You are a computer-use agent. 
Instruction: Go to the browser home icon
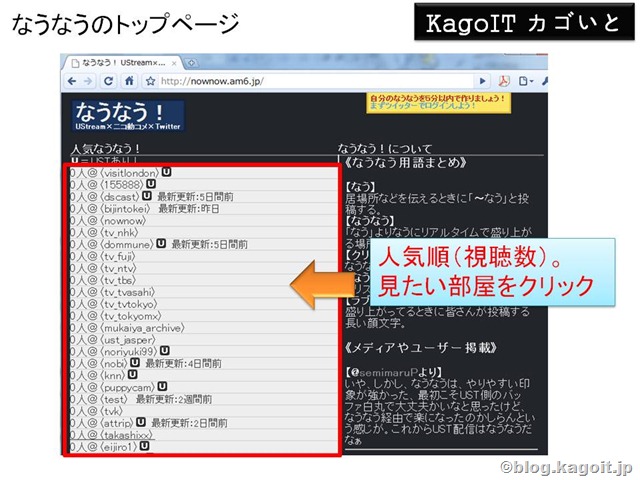(129, 81)
